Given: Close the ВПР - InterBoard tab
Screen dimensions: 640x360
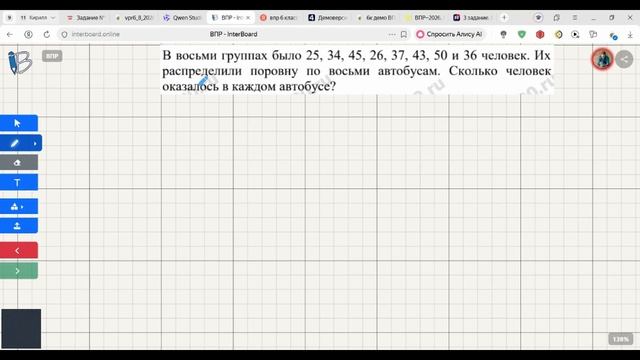Looking at the screenshot, I should [248, 18].
